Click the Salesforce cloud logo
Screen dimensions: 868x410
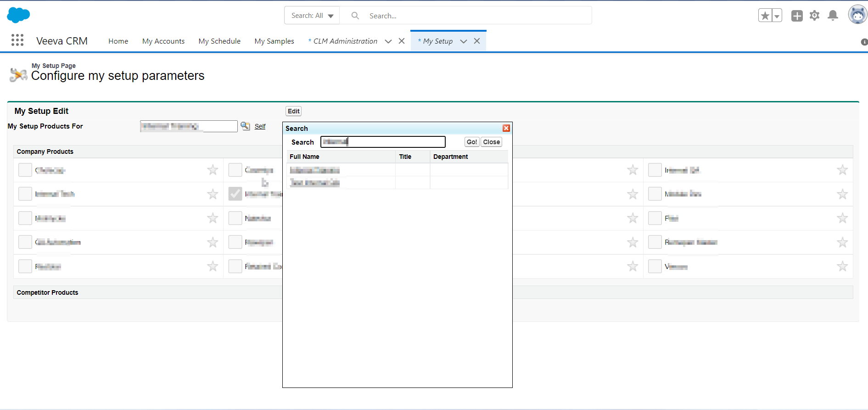coord(18,15)
